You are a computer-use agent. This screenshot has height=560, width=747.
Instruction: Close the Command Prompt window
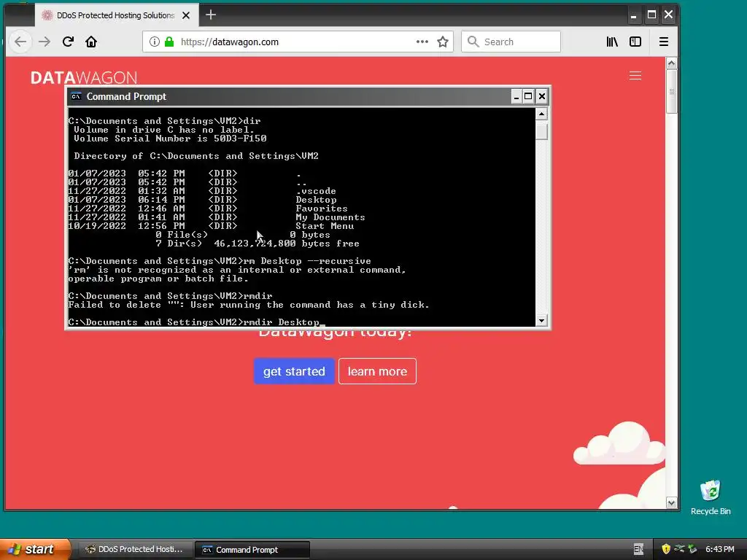click(x=542, y=97)
